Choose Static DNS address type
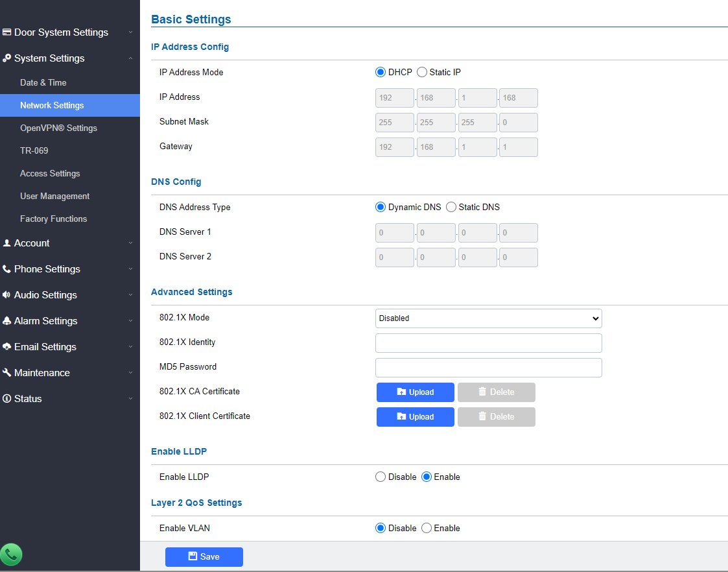Screen dimensions: 728x572 [x=451, y=207]
